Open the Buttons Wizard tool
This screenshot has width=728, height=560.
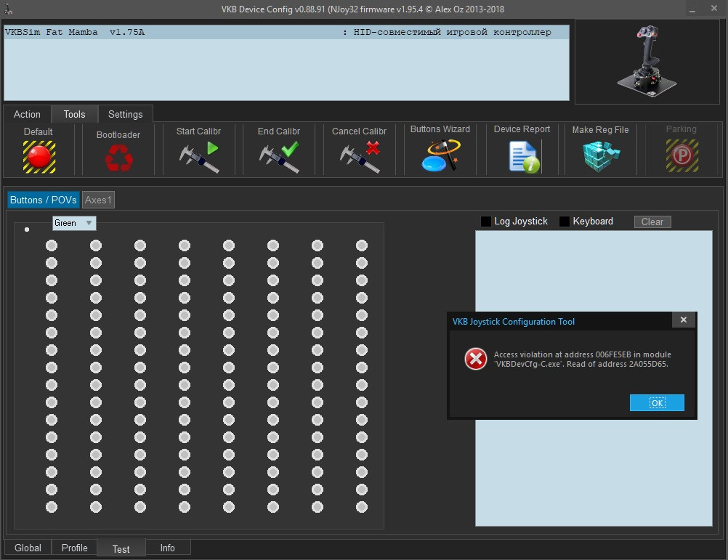point(440,155)
